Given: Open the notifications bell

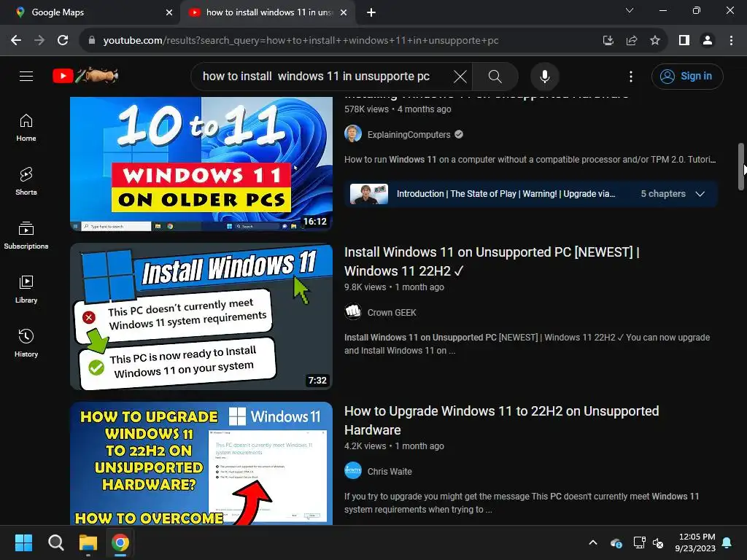Looking at the screenshot, I should (x=727, y=542).
